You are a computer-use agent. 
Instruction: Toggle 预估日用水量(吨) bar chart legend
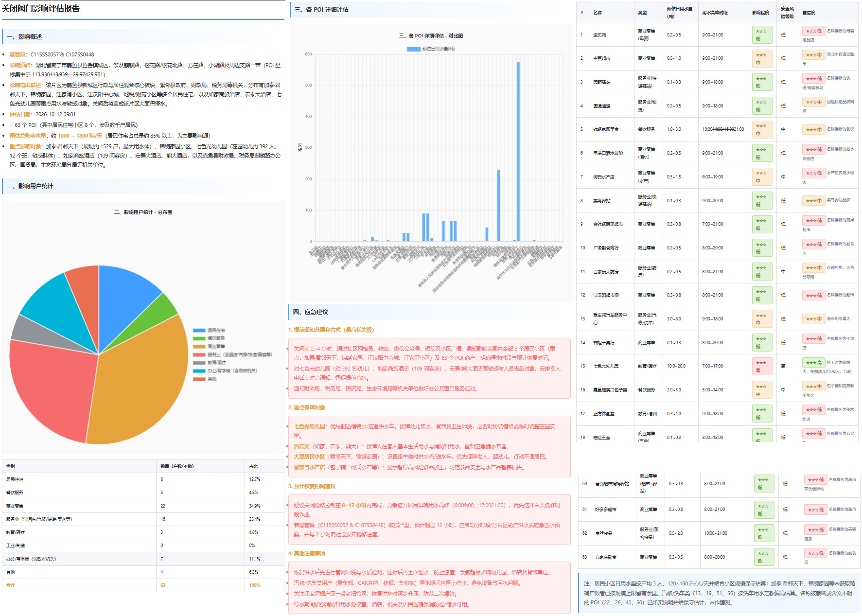pos(431,49)
